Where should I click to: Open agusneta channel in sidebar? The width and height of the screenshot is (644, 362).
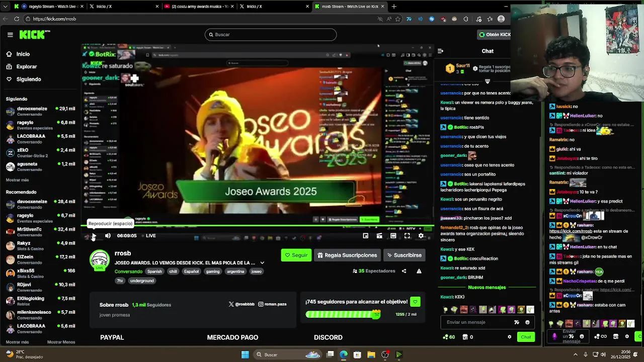pos(40,166)
